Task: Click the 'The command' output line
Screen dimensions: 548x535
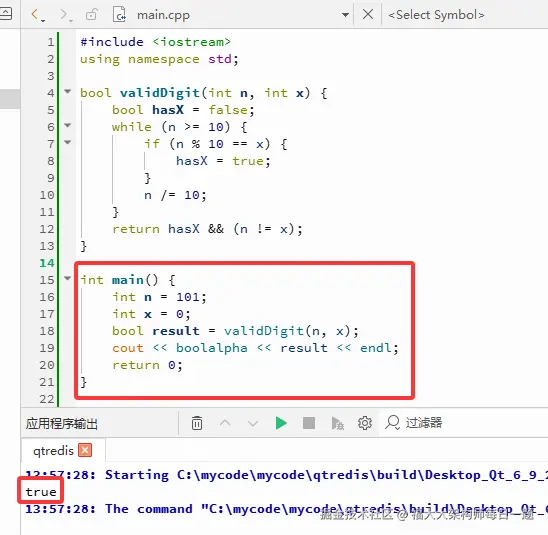Action: [287, 509]
